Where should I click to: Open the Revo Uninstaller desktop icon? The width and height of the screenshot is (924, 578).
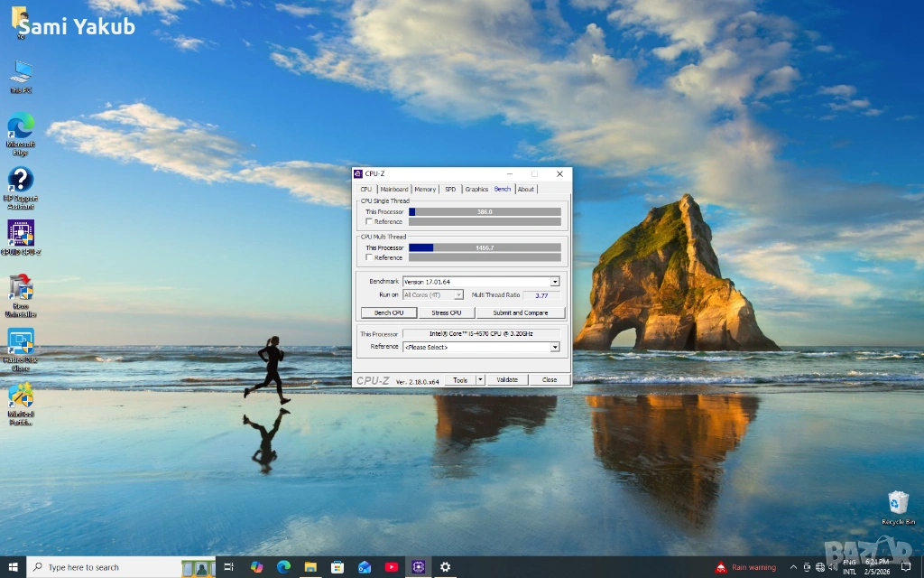click(21, 288)
